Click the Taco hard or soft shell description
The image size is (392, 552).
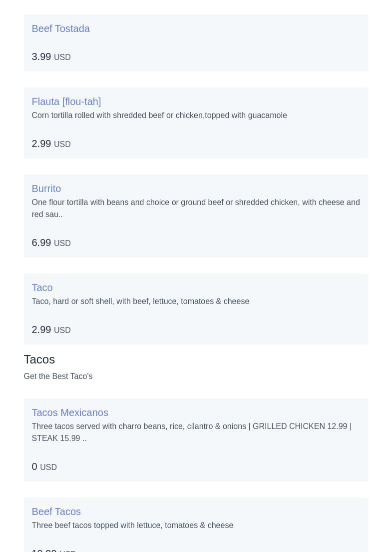tap(140, 301)
